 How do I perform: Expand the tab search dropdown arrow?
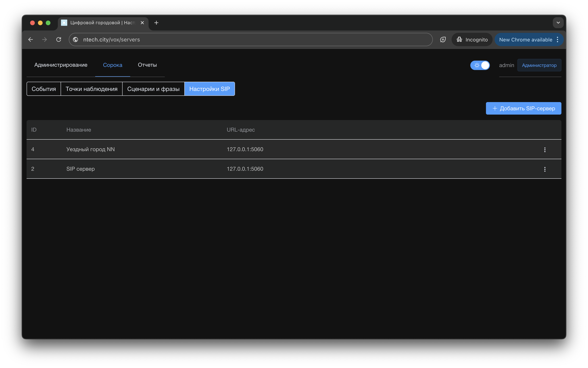[x=558, y=23]
